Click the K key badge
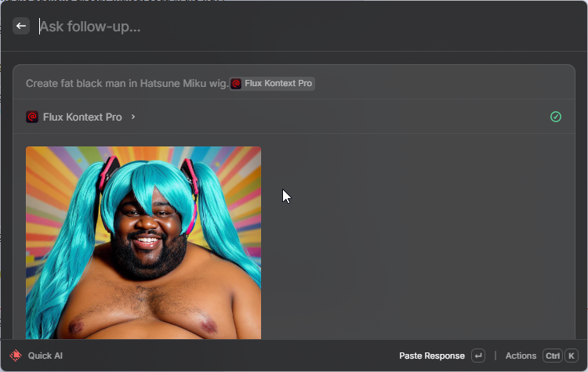 pos(571,356)
